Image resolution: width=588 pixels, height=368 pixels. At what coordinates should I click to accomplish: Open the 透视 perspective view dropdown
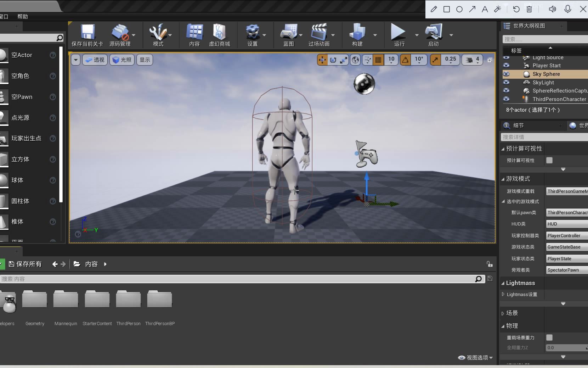pos(94,60)
